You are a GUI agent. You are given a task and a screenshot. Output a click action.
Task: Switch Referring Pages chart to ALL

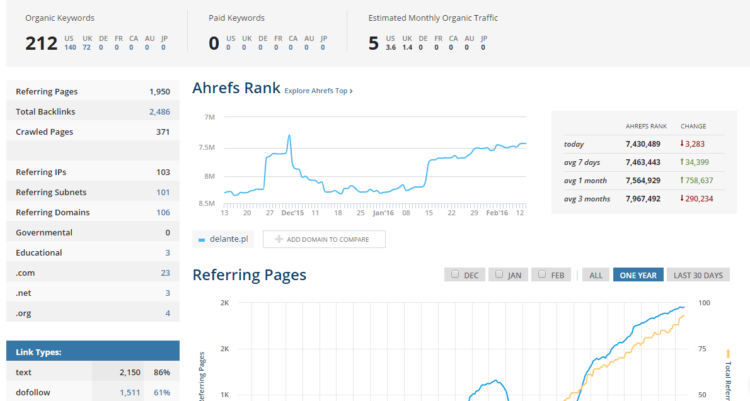(596, 275)
